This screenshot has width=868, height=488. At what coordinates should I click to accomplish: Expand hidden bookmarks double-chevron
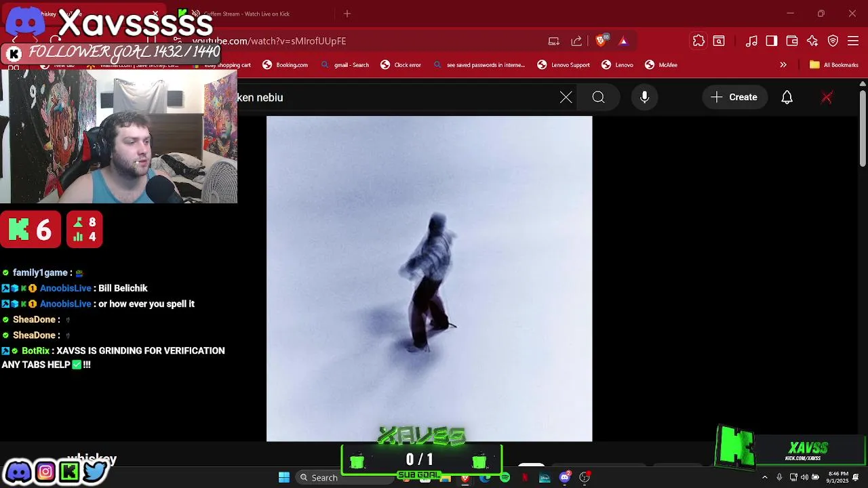(783, 65)
